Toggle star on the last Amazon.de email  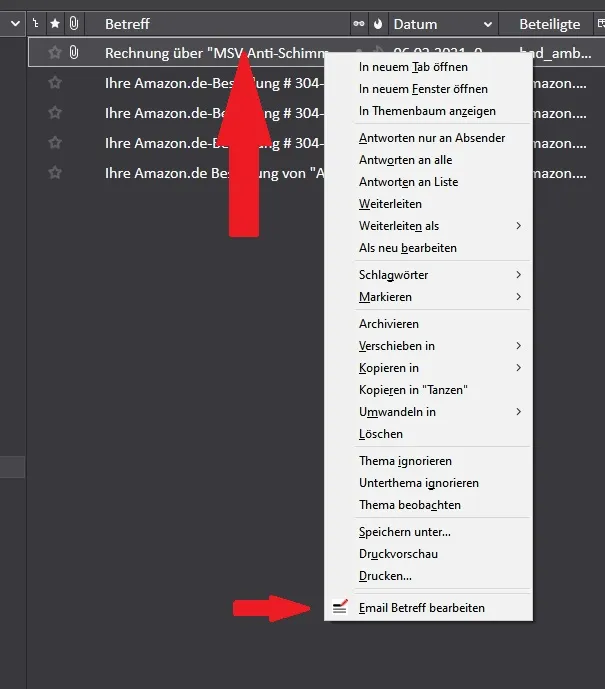point(55,173)
